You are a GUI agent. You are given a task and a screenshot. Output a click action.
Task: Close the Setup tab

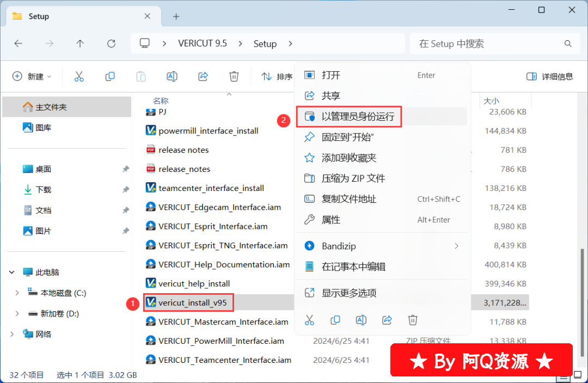[148, 16]
